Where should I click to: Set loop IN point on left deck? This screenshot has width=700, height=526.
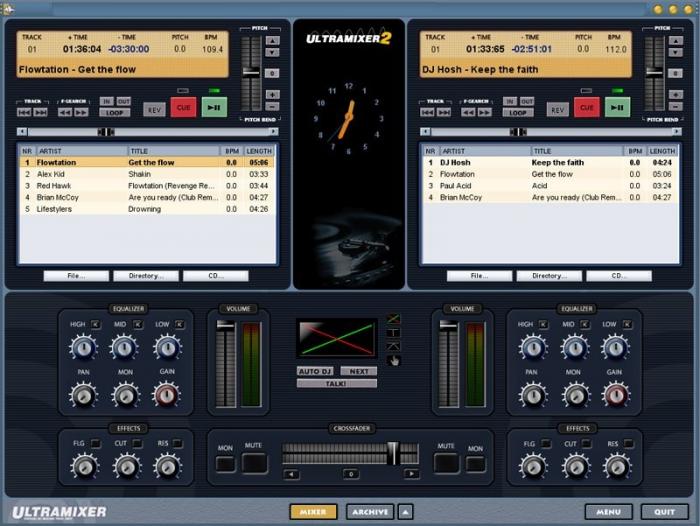point(106,101)
